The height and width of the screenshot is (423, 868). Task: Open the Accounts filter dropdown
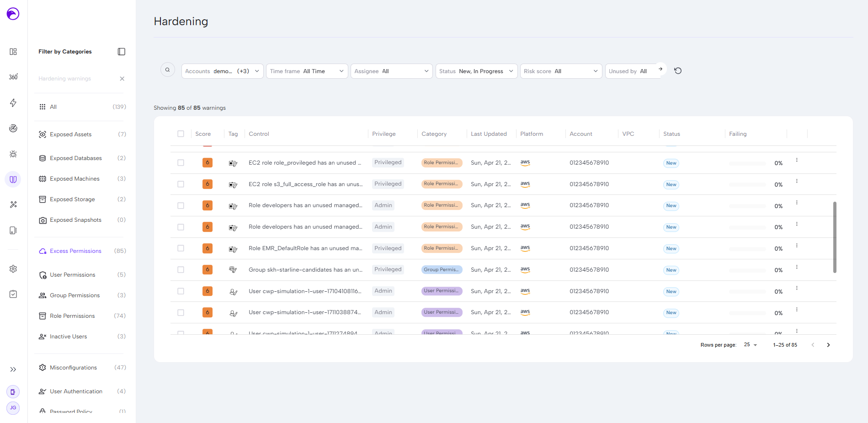[222, 71]
